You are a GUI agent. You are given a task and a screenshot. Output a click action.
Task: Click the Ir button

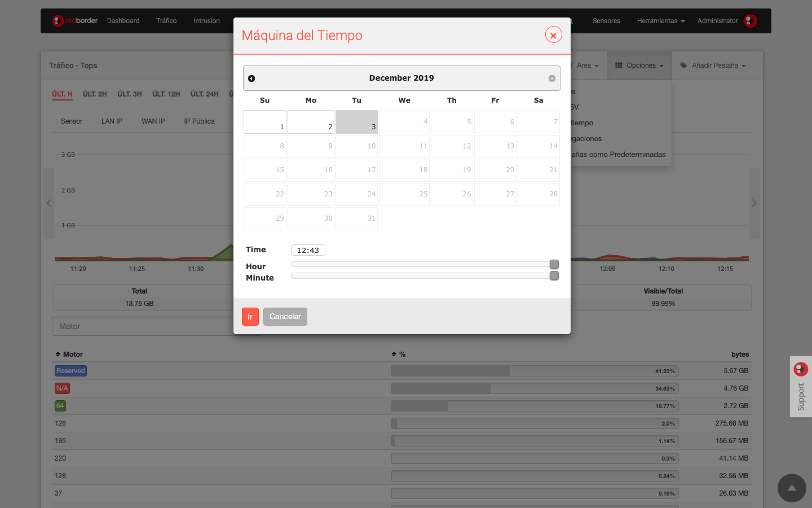point(250,317)
